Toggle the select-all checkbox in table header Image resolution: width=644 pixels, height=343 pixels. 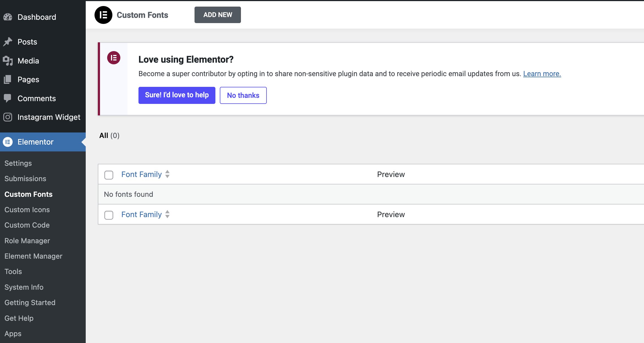pyautogui.click(x=109, y=175)
